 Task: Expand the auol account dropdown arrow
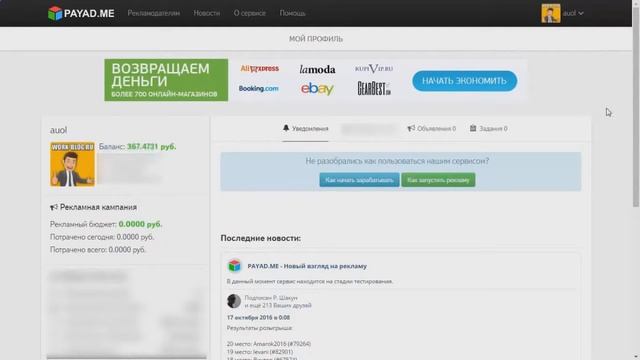pyautogui.click(x=581, y=13)
